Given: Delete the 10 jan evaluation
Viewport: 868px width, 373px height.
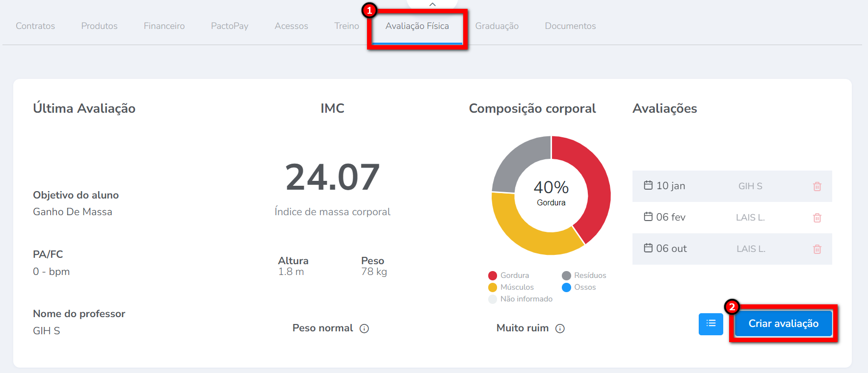Looking at the screenshot, I should 817,186.
